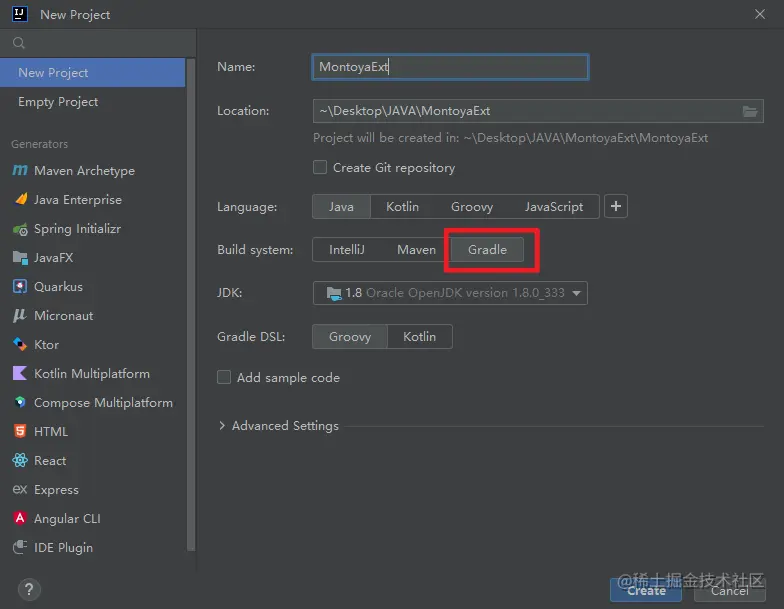784x609 pixels.
Task: Choose Kotlin Multiplatform generator
Action: tap(92, 374)
